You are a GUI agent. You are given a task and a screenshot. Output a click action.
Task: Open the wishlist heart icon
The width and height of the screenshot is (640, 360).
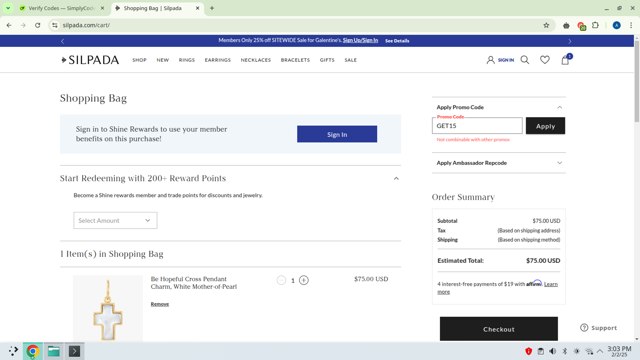pyautogui.click(x=544, y=60)
